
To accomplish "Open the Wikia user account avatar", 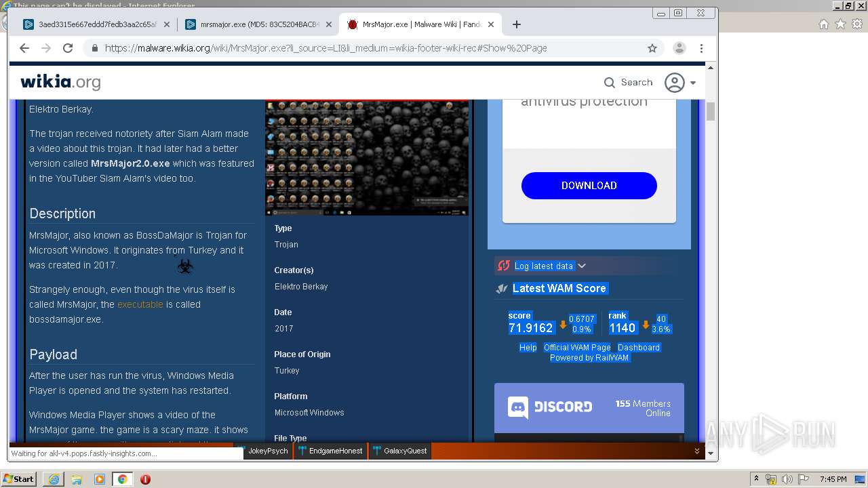I will click(674, 83).
